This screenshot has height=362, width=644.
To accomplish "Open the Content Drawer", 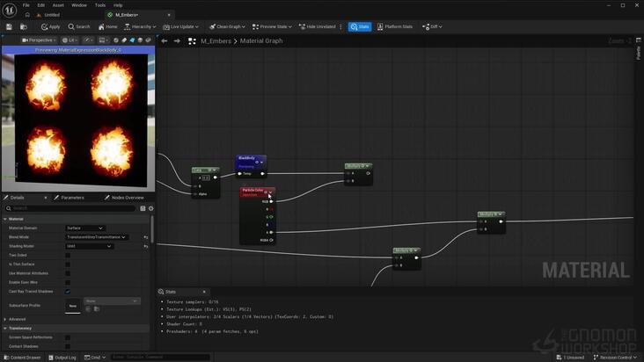I will pos(23,358).
